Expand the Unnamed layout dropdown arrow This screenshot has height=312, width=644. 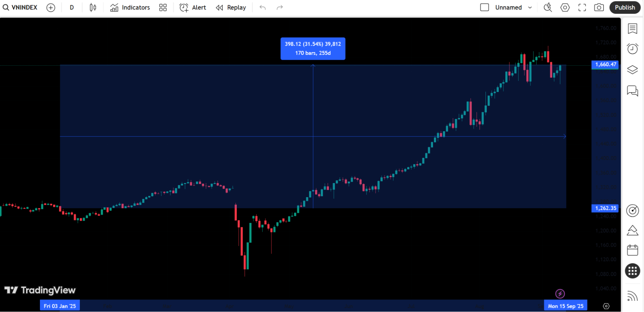pyautogui.click(x=530, y=7)
